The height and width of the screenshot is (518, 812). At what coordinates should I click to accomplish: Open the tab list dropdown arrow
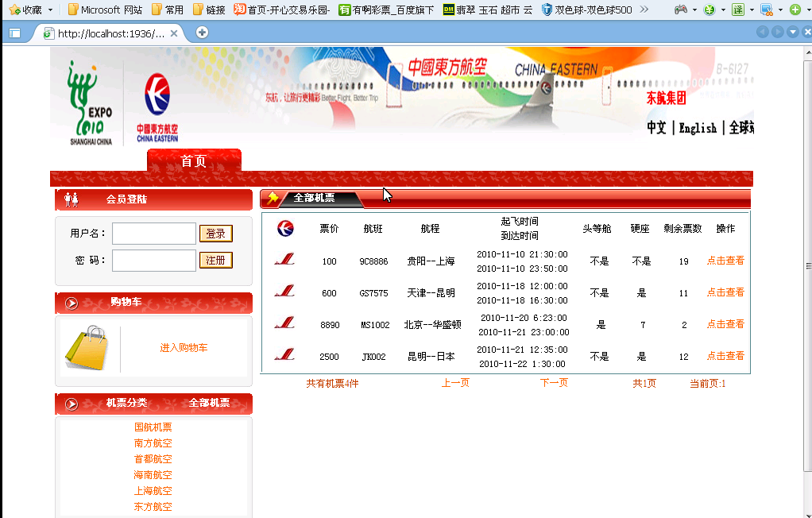[792, 32]
